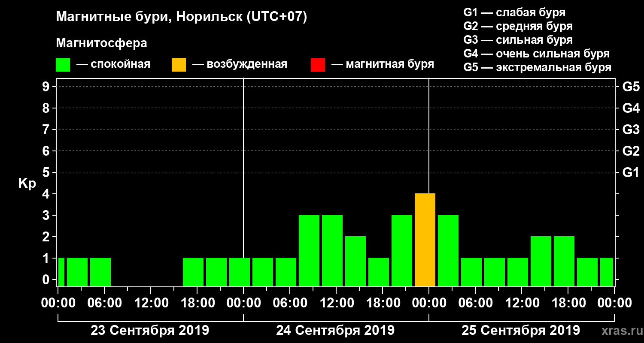Click the '— магнитная буря' legend label
Screen dimensions: 644x343
[383, 64]
